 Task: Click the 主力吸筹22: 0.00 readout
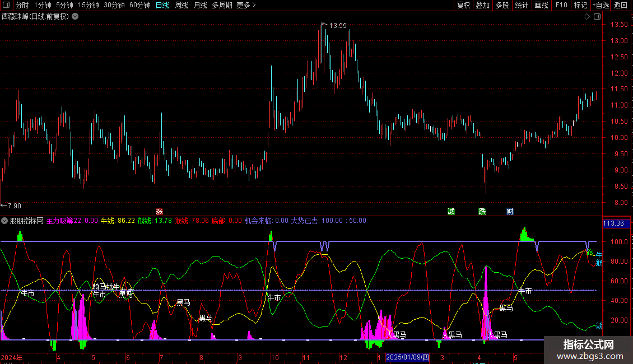pyautogui.click(x=72, y=221)
